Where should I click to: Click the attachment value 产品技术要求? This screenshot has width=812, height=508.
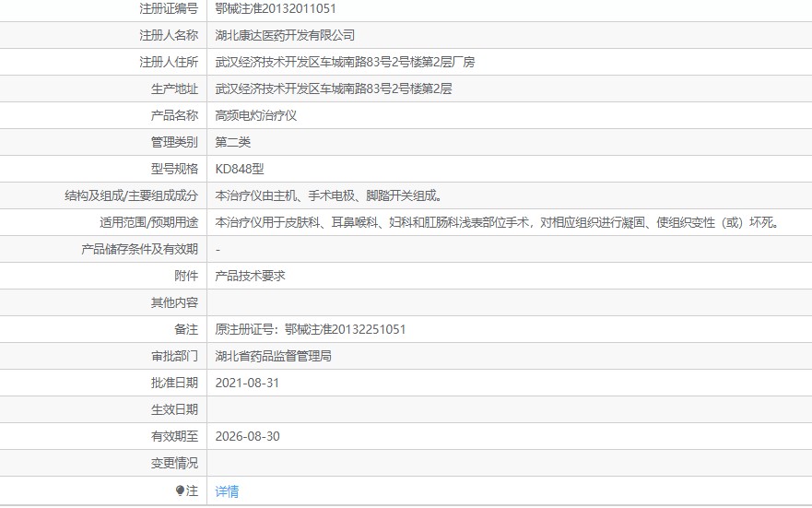pos(250,276)
